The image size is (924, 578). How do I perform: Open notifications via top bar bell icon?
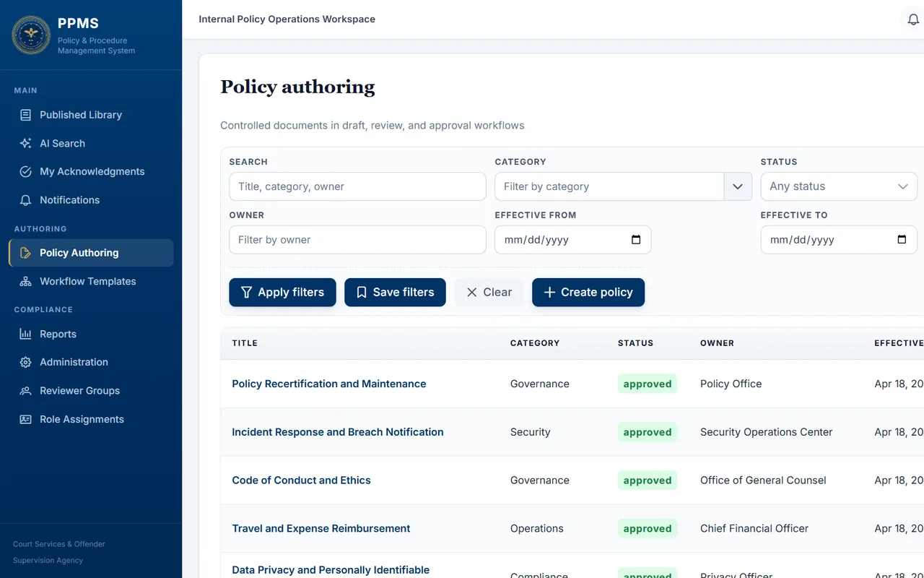tap(913, 20)
